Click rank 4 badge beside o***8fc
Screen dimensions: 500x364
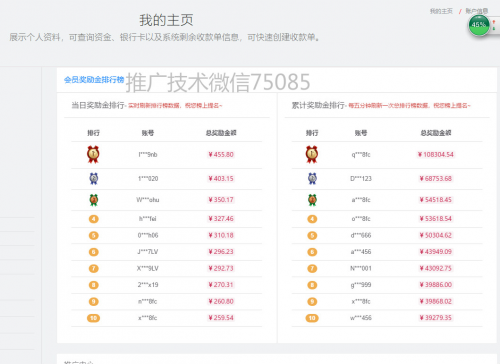312,219
